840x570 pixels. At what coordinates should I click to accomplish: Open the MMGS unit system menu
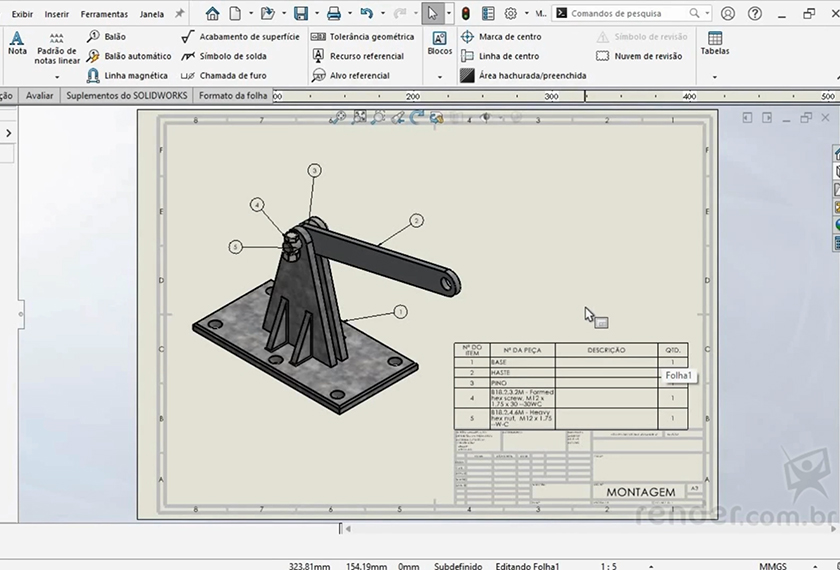click(772, 565)
